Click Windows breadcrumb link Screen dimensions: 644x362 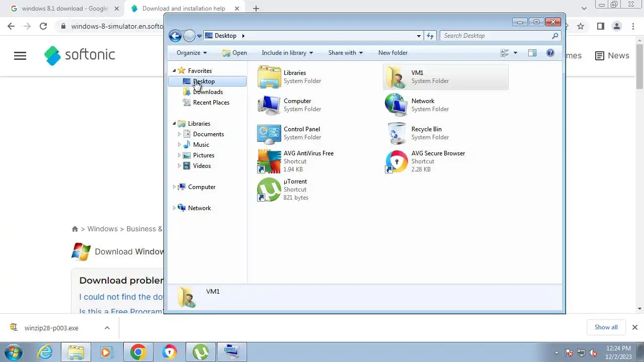click(x=103, y=229)
